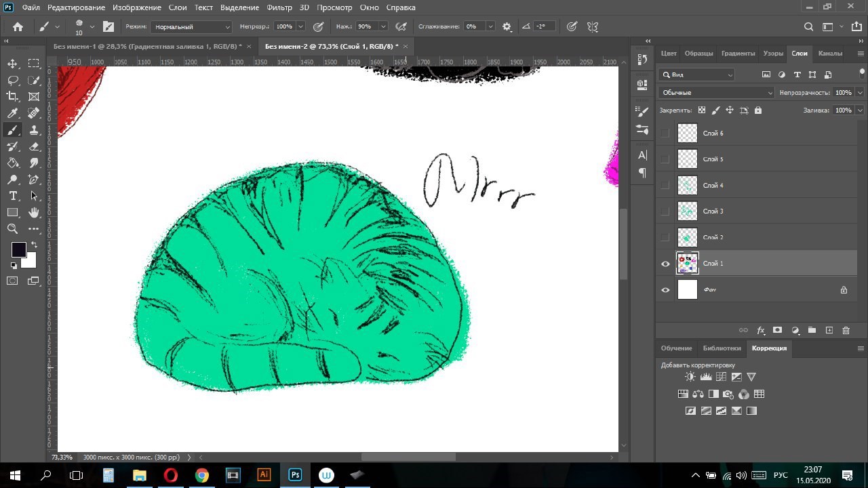868x488 pixels.
Task: Open the Режим blend mode dropdown
Action: pyautogui.click(x=192, y=26)
